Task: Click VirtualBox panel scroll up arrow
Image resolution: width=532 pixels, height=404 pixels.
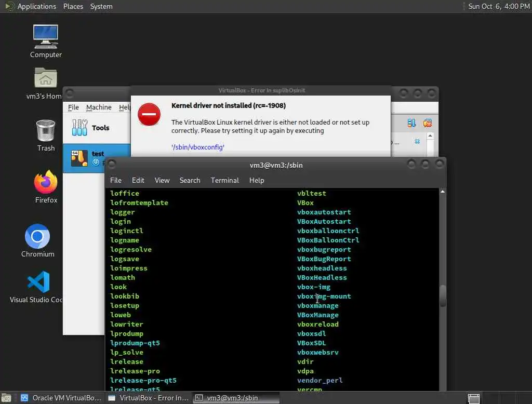Action: click(x=430, y=136)
